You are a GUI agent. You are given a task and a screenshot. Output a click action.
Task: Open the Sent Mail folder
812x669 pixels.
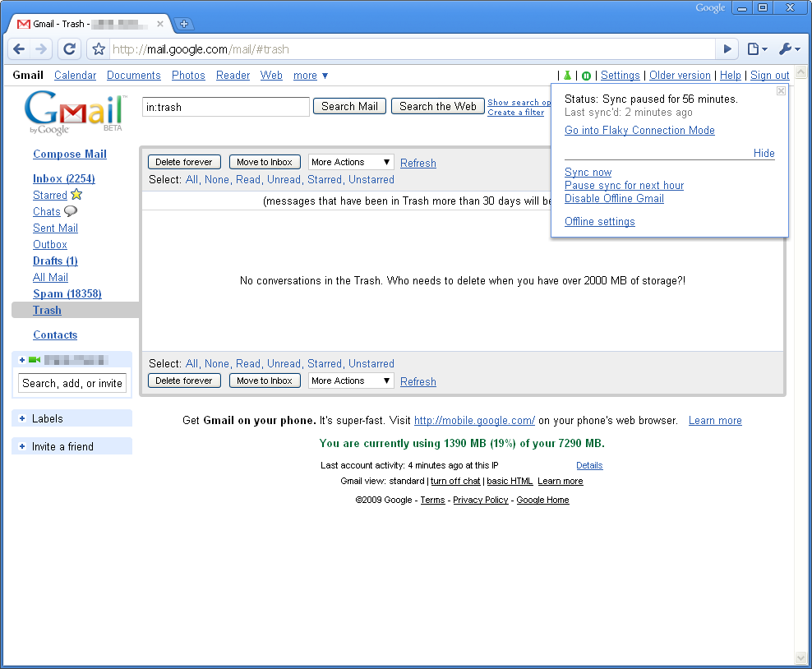tap(55, 228)
